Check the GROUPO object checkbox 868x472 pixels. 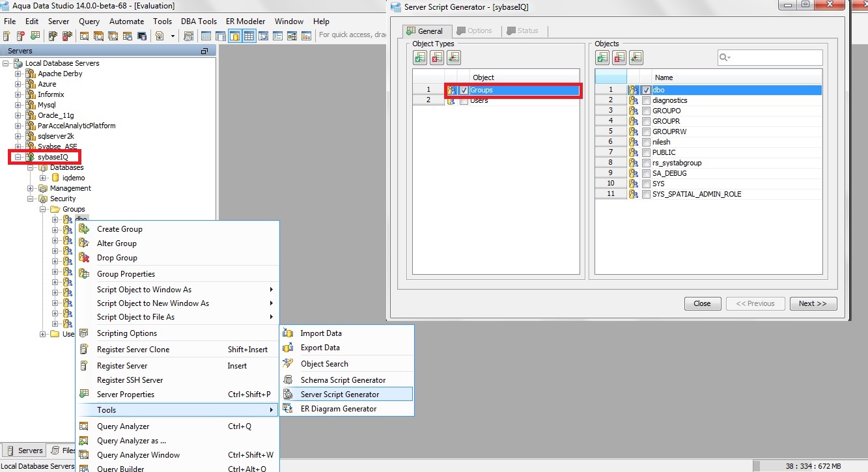[x=646, y=111]
